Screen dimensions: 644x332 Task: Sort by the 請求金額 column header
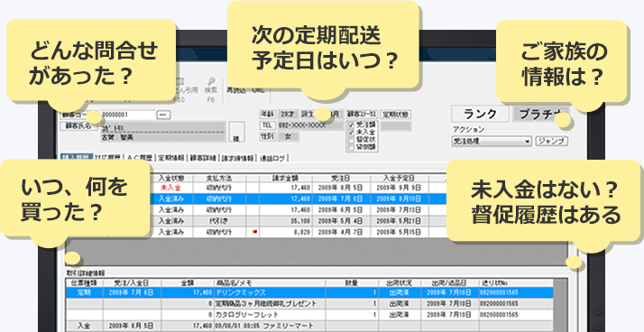286,179
